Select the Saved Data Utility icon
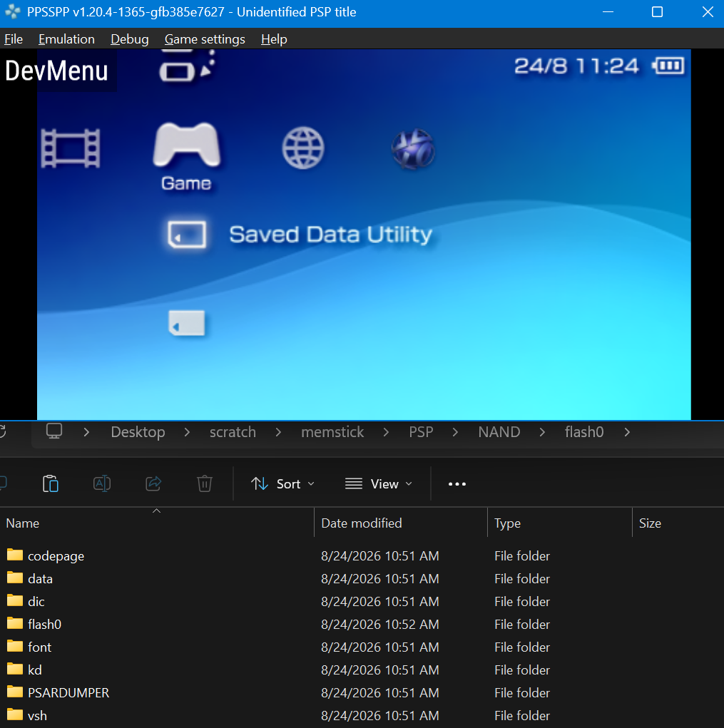The height and width of the screenshot is (728, 724). click(x=187, y=234)
